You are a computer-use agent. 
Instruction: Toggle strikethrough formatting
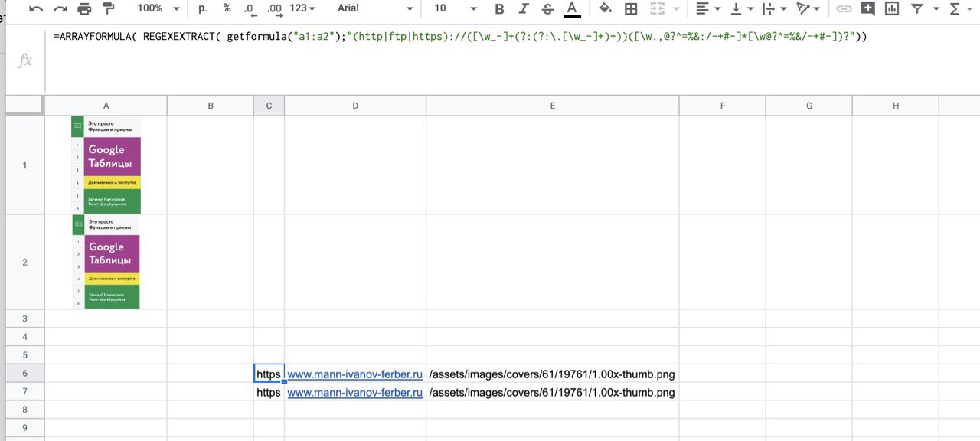[x=547, y=8]
